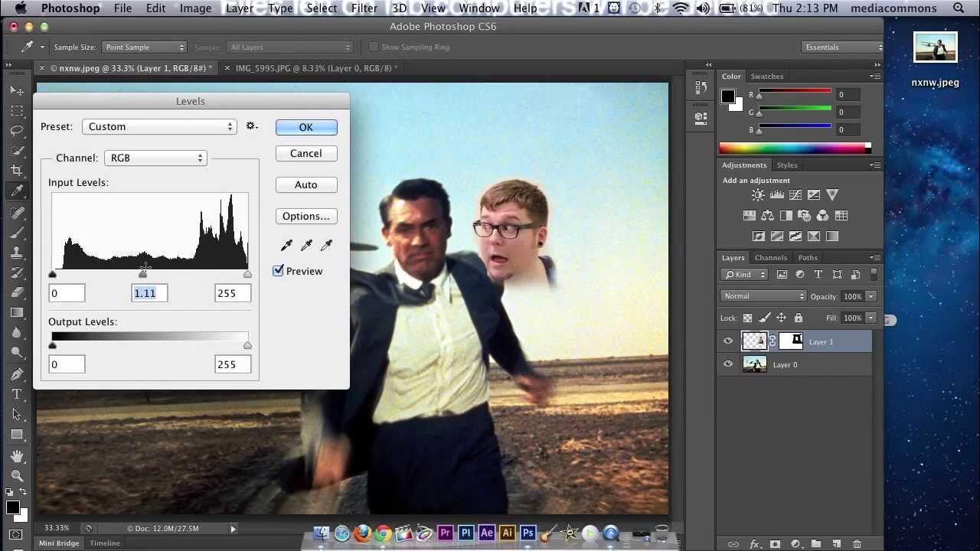
Task: Toggle the pixel layer filter in Layers
Action: [782, 275]
